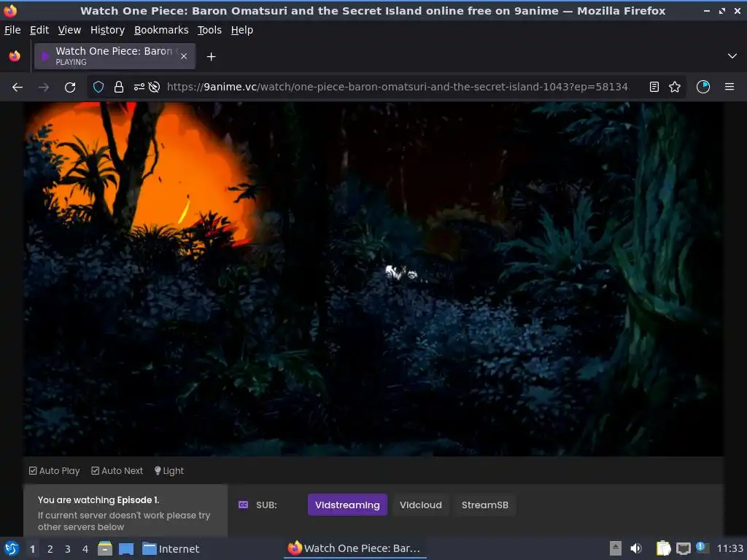Click the 'You are watching Episode 1.' text
Viewport: 747px width, 560px height.
tap(98, 500)
